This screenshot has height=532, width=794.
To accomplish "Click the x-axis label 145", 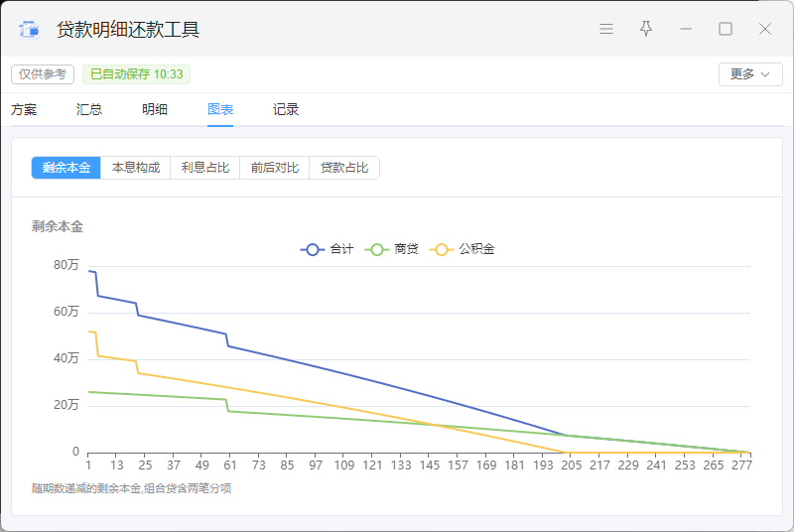I will point(429,465).
